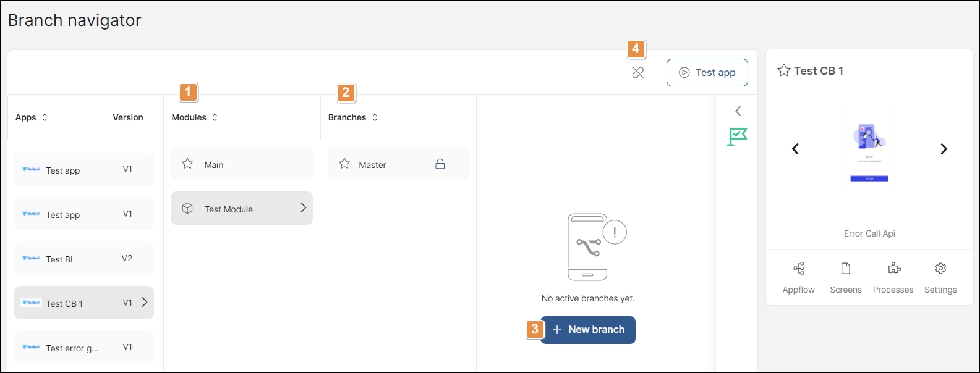
Task: Collapse the side panel with left chevron
Action: [x=738, y=111]
